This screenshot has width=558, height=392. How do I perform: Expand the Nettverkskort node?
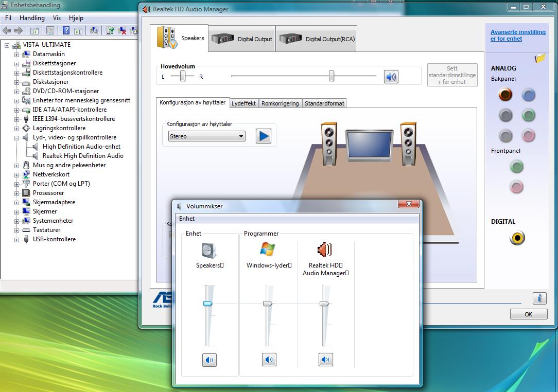(16, 175)
